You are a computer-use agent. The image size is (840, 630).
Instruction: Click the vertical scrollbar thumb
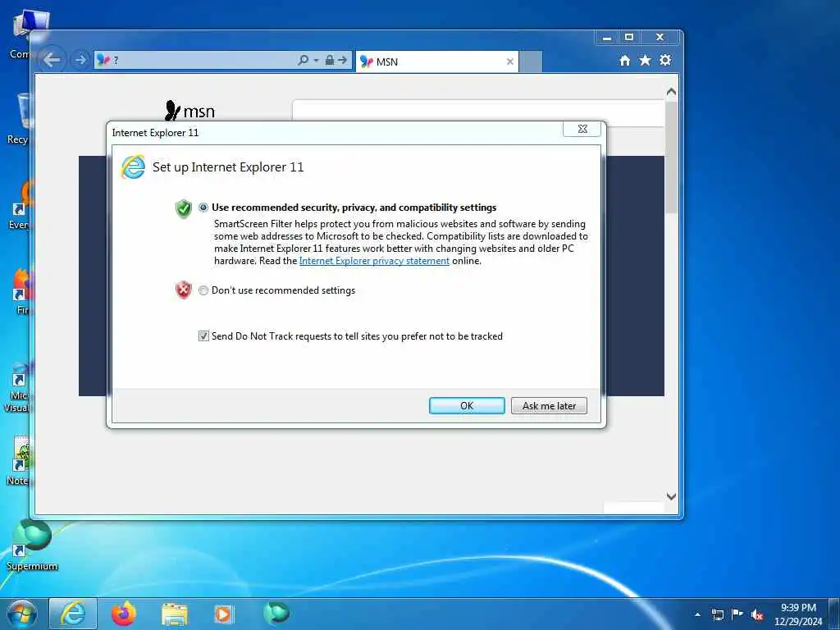tap(671, 157)
